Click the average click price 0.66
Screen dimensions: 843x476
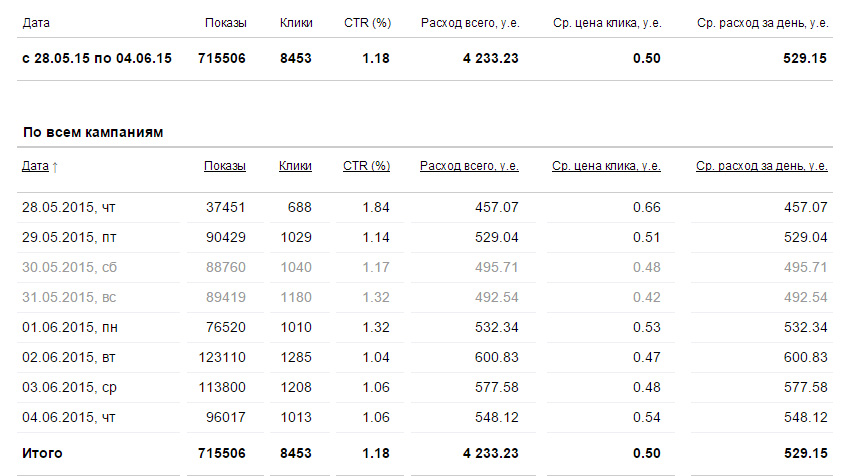pyautogui.click(x=647, y=207)
